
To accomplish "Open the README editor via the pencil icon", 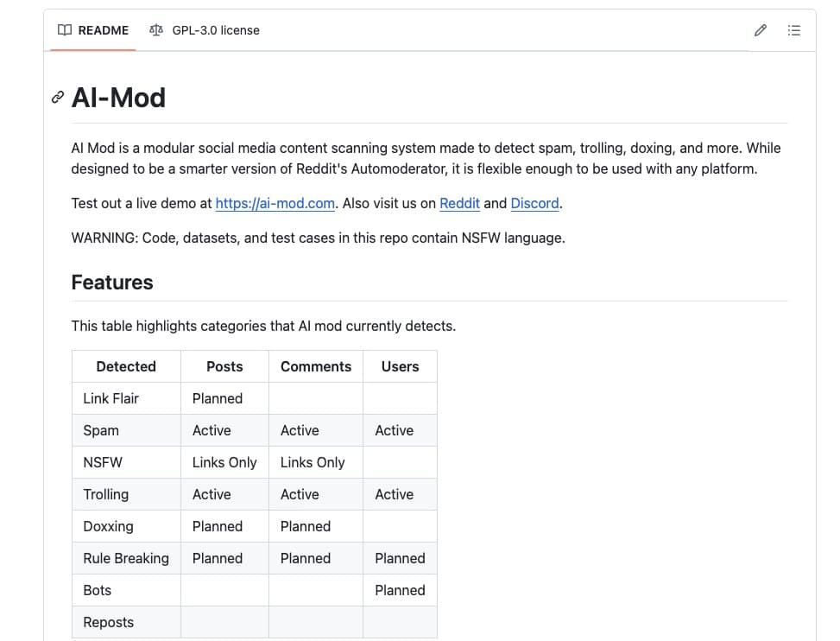I will point(760,29).
